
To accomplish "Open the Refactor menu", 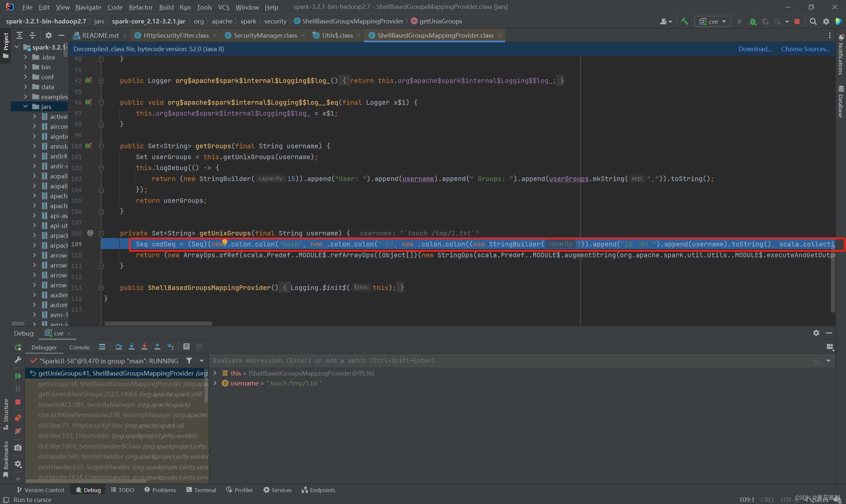I will pyautogui.click(x=141, y=7).
